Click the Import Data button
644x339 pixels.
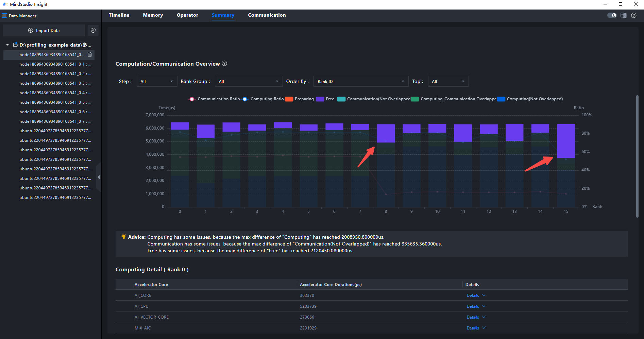pyautogui.click(x=44, y=30)
